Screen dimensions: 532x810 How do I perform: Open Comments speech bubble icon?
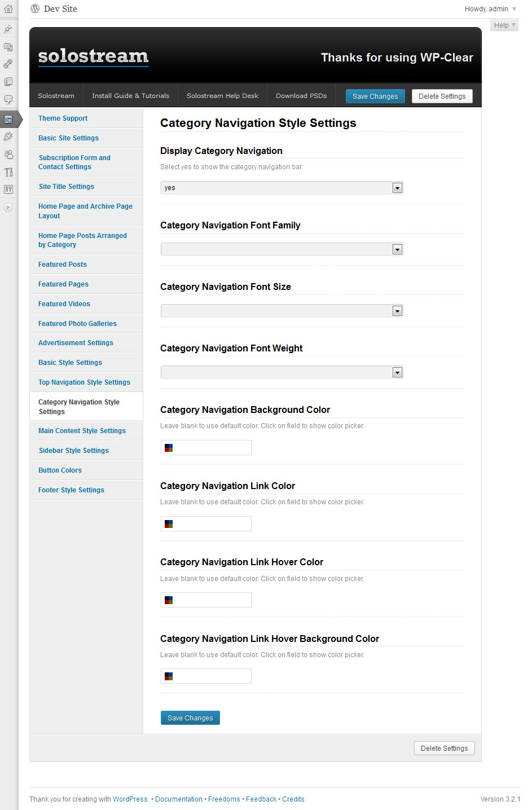pos(8,100)
